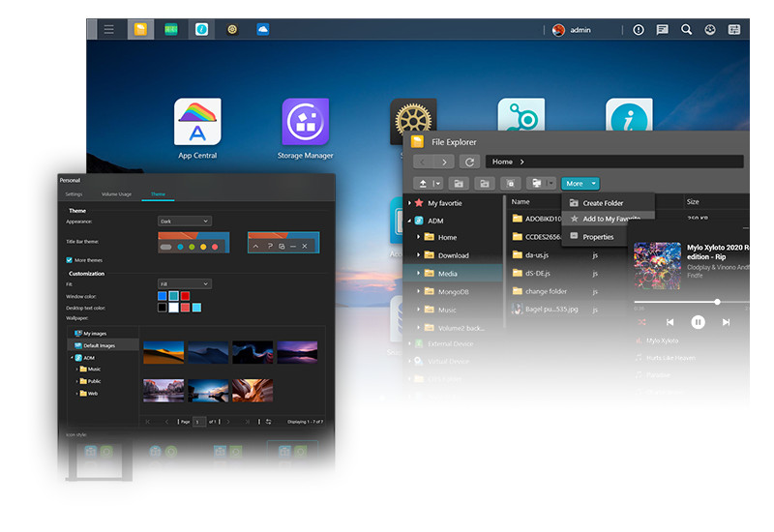Open the Fit dropdown in Customization
Screen dimensions: 774x532
[184, 283]
